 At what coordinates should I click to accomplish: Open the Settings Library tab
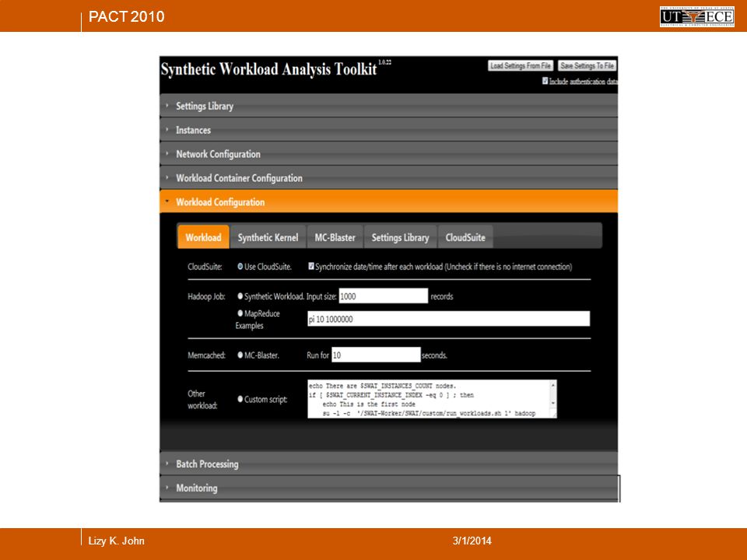[400, 237]
